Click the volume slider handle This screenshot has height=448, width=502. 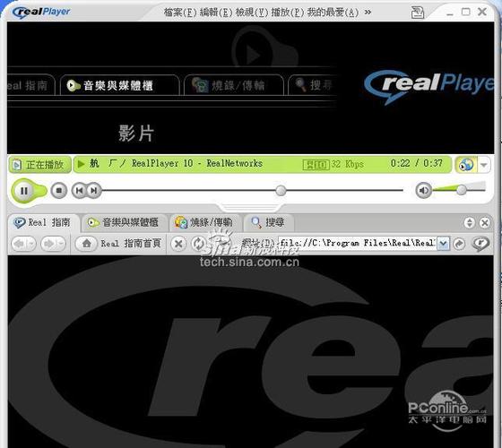pos(462,190)
